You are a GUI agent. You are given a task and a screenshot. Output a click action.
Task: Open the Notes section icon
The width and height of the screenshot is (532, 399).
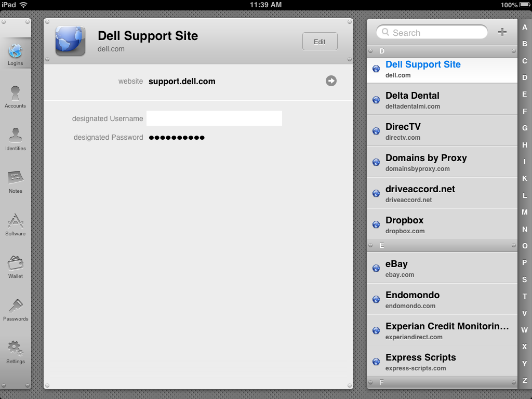(x=15, y=178)
